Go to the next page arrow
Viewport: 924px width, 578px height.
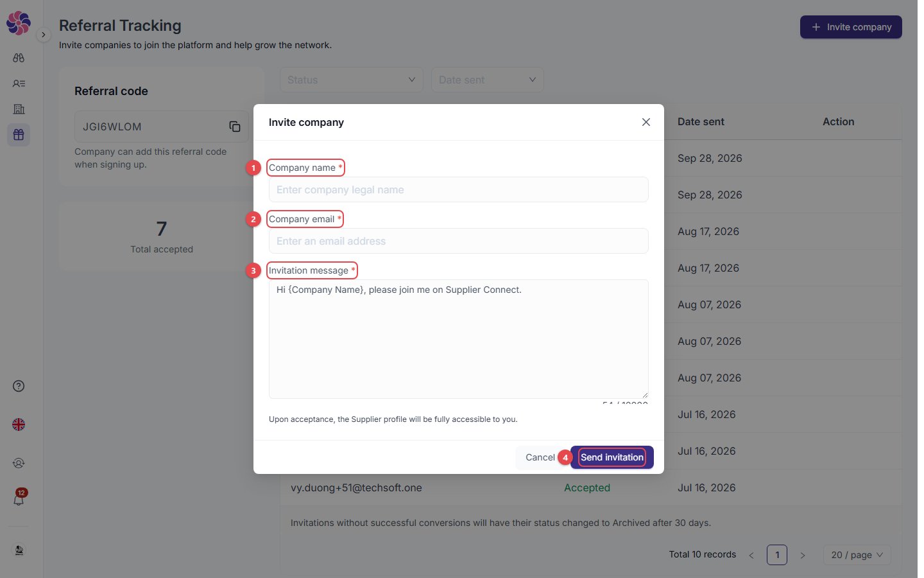tap(802, 555)
